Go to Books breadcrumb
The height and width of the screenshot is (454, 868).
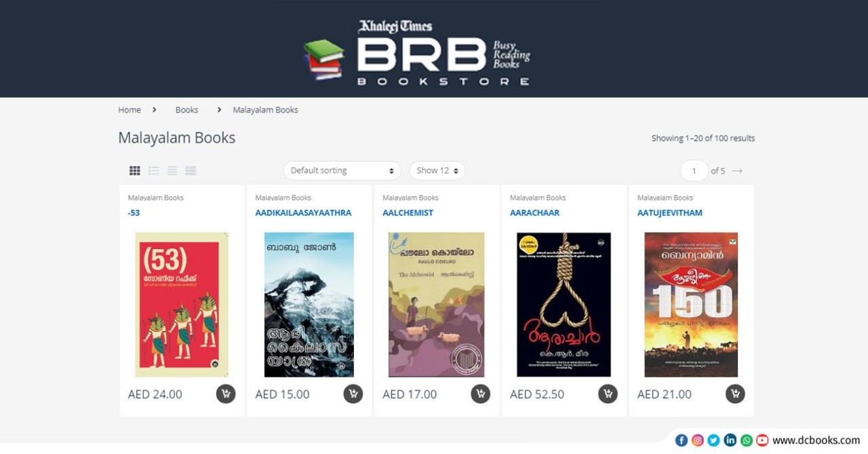pos(186,109)
